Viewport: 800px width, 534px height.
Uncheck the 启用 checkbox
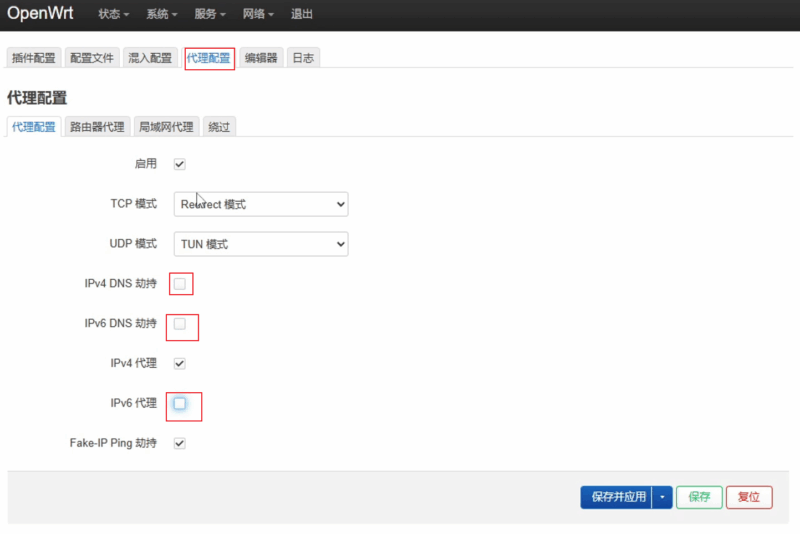point(180,164)
